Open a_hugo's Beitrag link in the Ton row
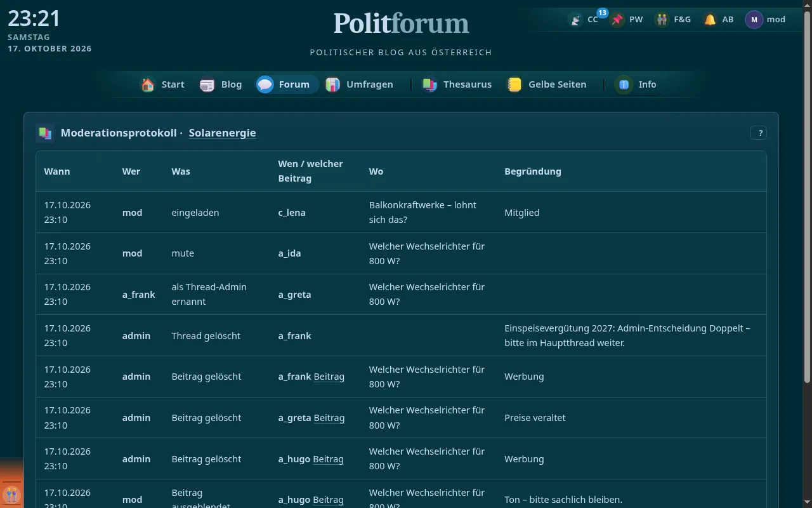Image resolution: width=812 pixels, height=508 pixels. pyautogui.click(x=329, y=500)
